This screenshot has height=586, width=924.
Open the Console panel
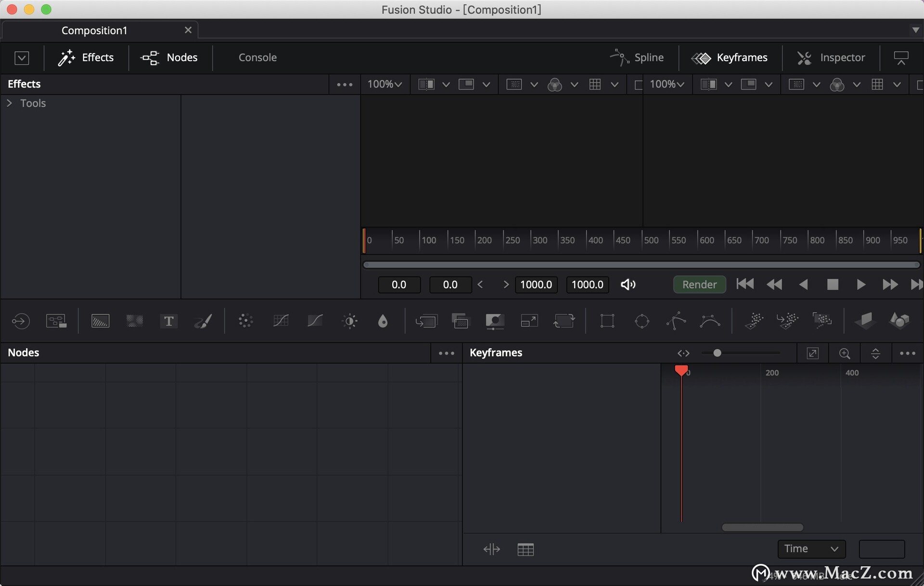[x=257, y=58]
